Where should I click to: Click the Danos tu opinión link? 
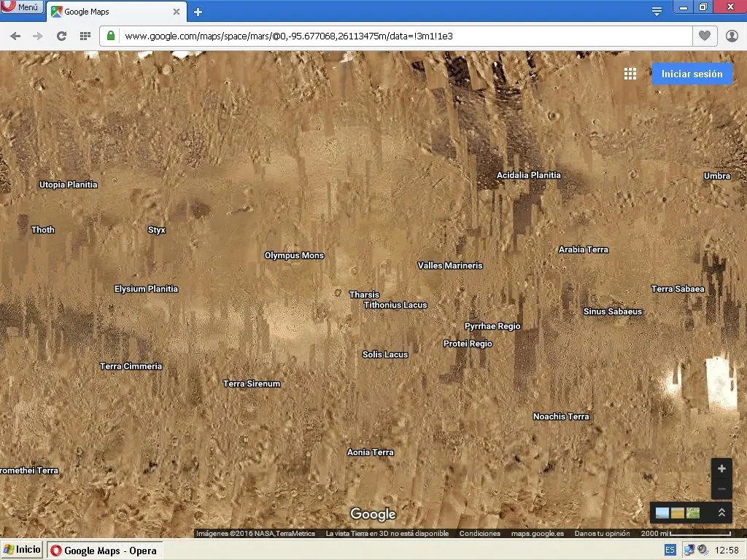pos(602,533)
